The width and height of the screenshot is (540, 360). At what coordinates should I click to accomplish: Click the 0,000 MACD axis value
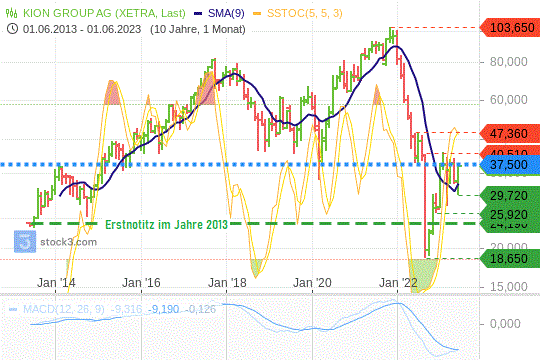(505, 323)
